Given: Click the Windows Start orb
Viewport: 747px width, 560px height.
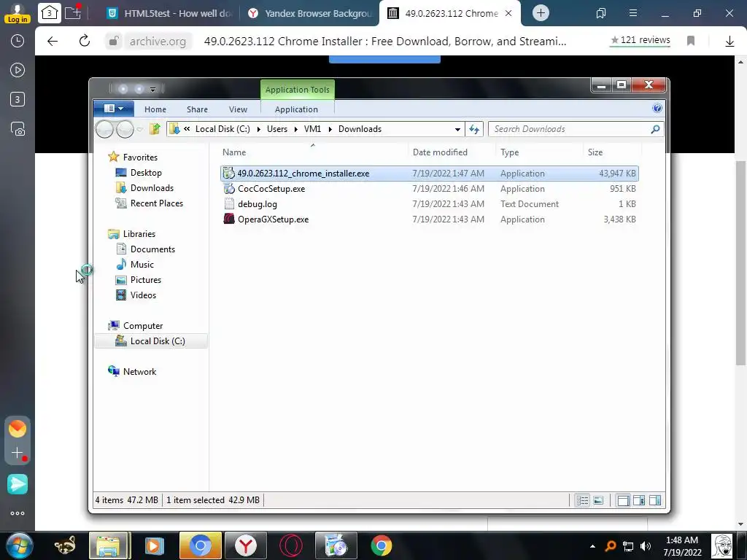Looking at the screenshot, I should click(18, 545).
